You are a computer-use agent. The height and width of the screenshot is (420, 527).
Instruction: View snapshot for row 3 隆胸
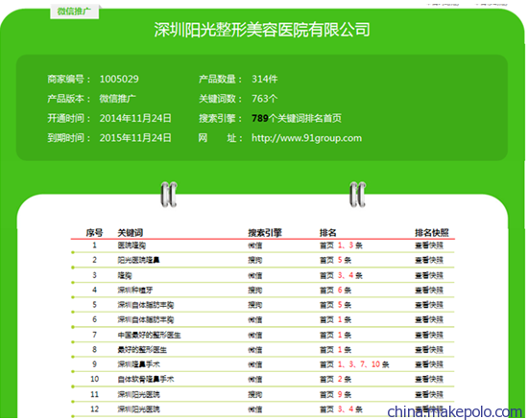coord(429,275)
